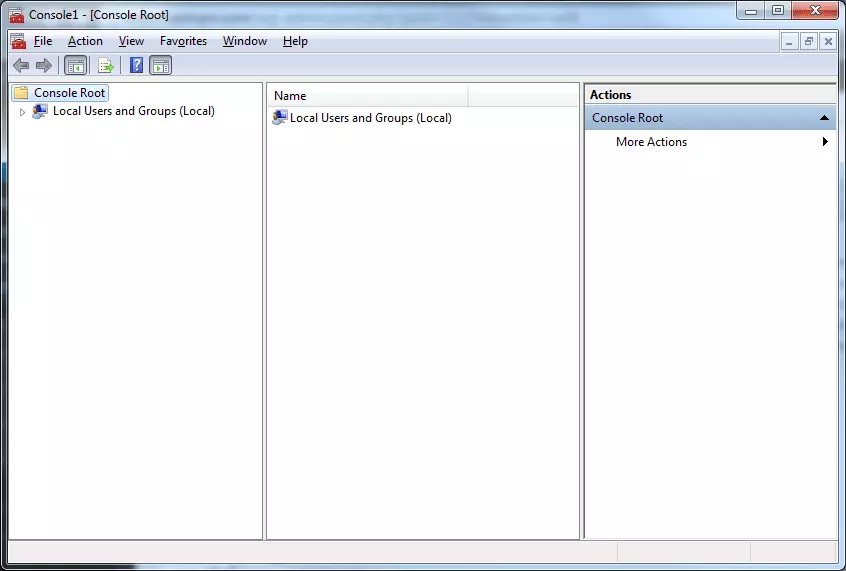Viewport: 846px width, 571px height.
Task: Open Help via the blue question mark icon
Action: 136,65
